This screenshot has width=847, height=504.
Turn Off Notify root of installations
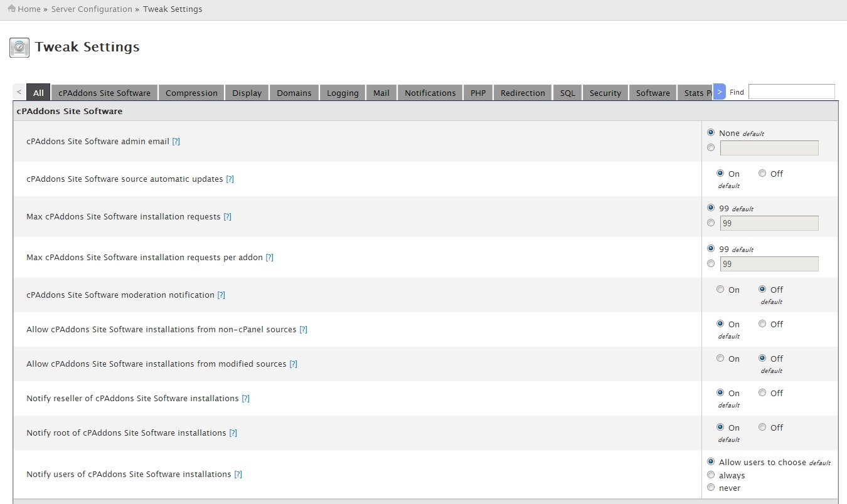click(762, 427)
